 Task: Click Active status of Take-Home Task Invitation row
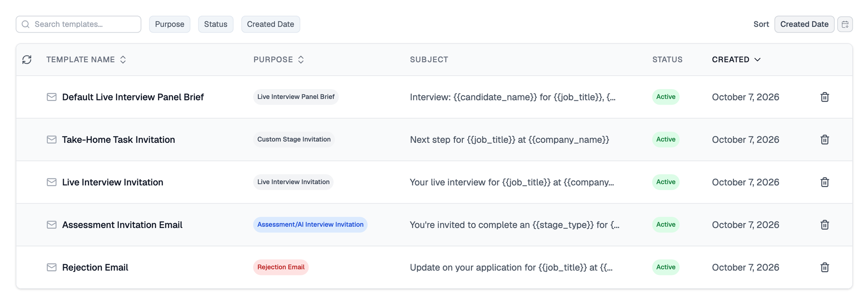click(666, 139)
